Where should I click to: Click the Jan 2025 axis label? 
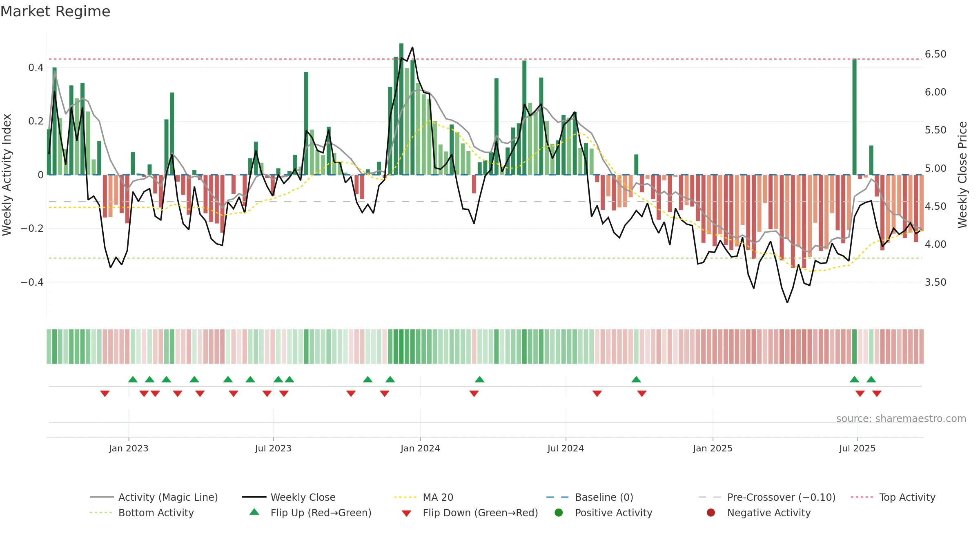pyautogui.click(x=713, y=448)
